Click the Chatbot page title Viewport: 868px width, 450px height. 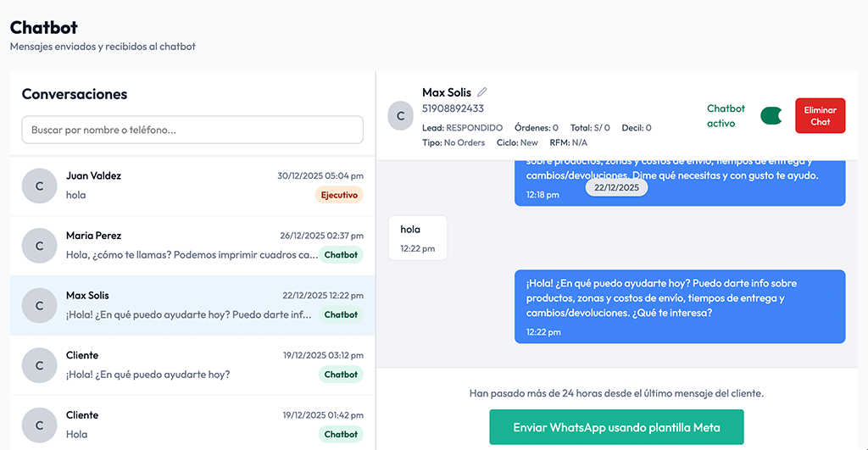44,27
